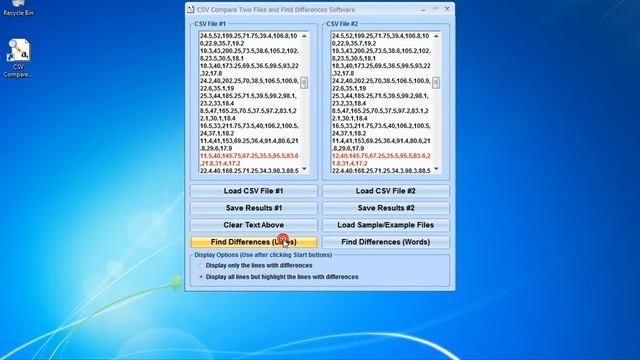Open the CSV Compare desktop shortcut
640x360 pixels.
click(x=18, y=58)
